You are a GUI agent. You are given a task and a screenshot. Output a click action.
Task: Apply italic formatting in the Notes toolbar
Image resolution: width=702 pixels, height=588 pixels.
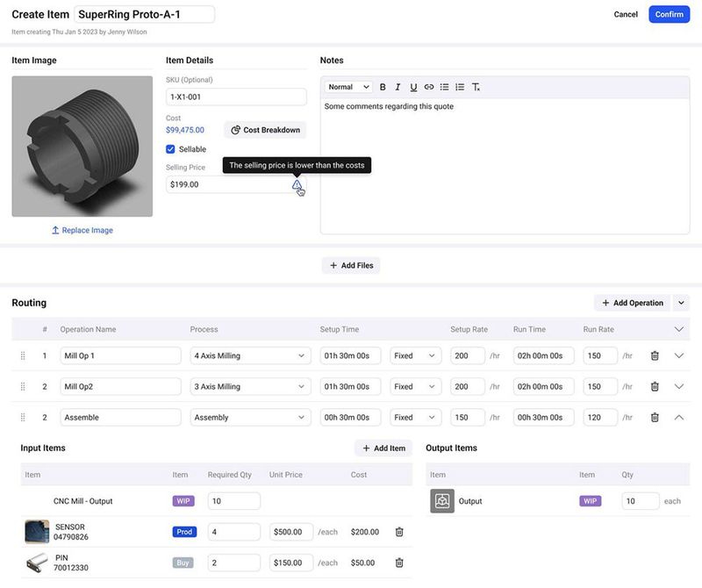pos(398,86)
